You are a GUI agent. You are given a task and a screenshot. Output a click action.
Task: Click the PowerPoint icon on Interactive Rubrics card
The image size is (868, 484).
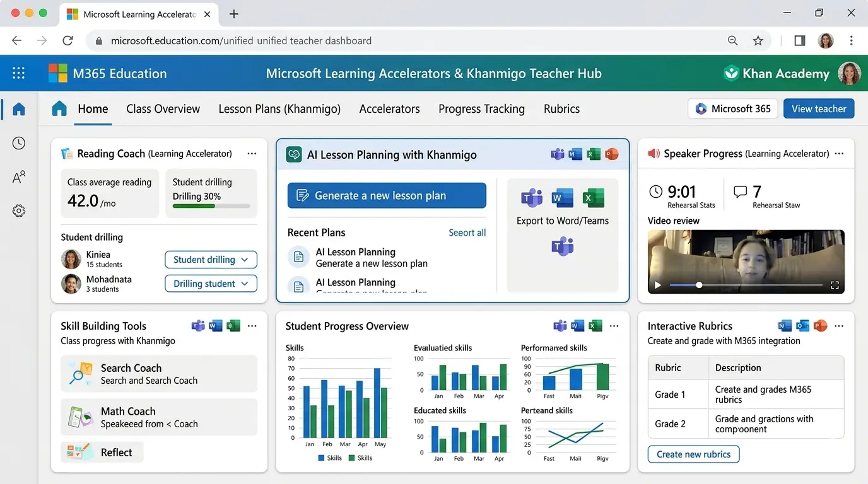click(x=820, y=326)
